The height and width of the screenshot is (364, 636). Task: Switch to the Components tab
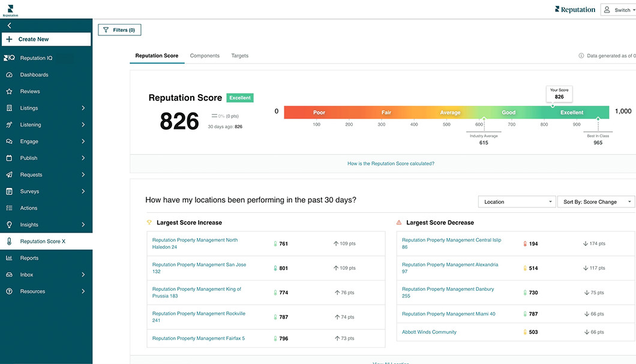tap(205, 56)
